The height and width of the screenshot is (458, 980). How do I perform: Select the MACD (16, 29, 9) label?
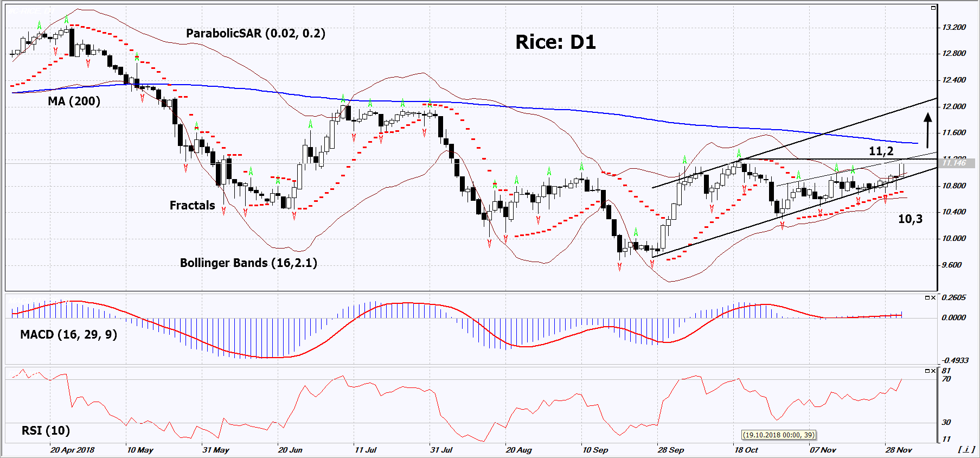click(68, 335)
